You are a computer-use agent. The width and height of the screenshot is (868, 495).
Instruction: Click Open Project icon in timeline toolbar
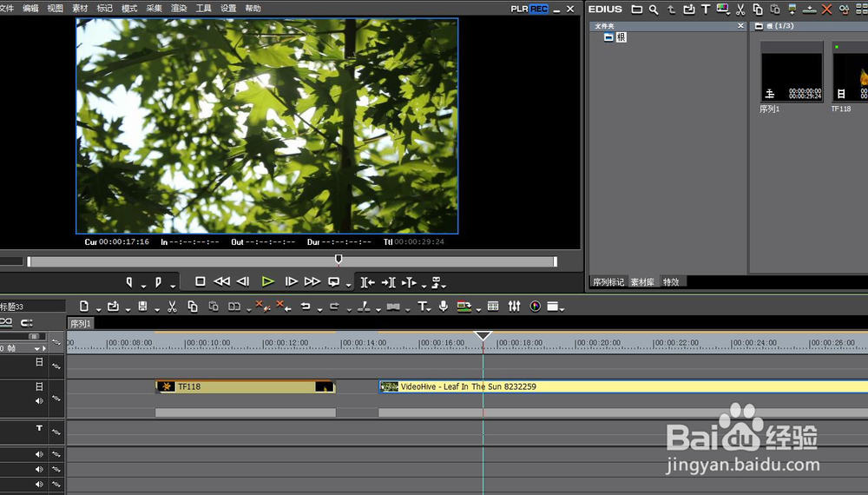(114, 307)
